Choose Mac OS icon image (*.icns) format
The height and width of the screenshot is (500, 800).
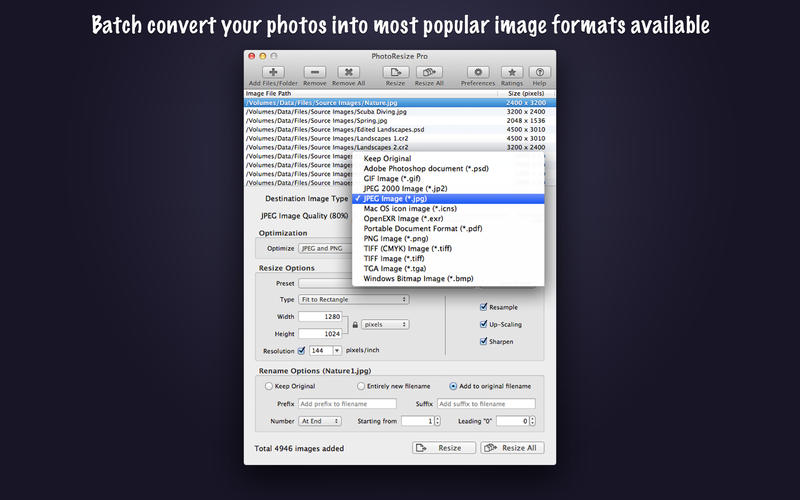pos(448,209)
